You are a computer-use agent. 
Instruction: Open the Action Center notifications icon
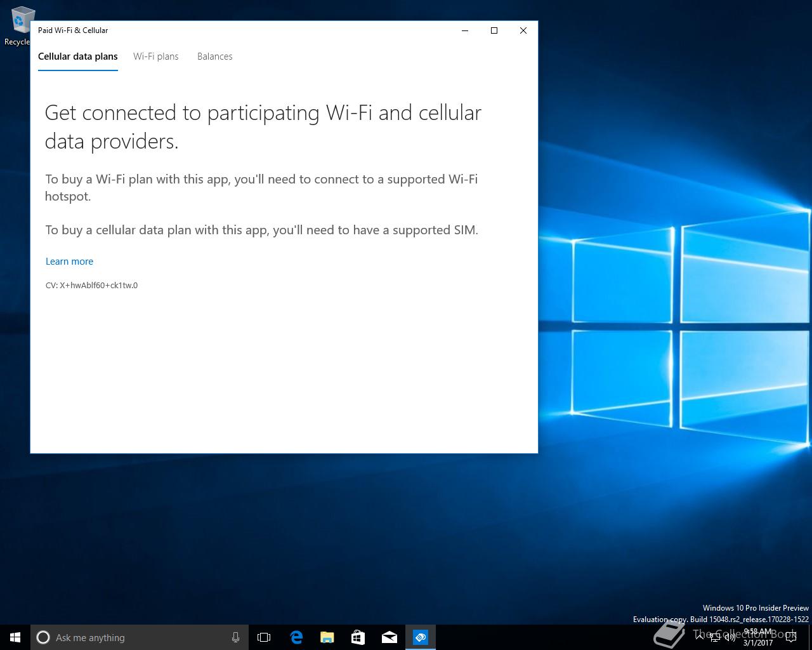tap(791, 637)
